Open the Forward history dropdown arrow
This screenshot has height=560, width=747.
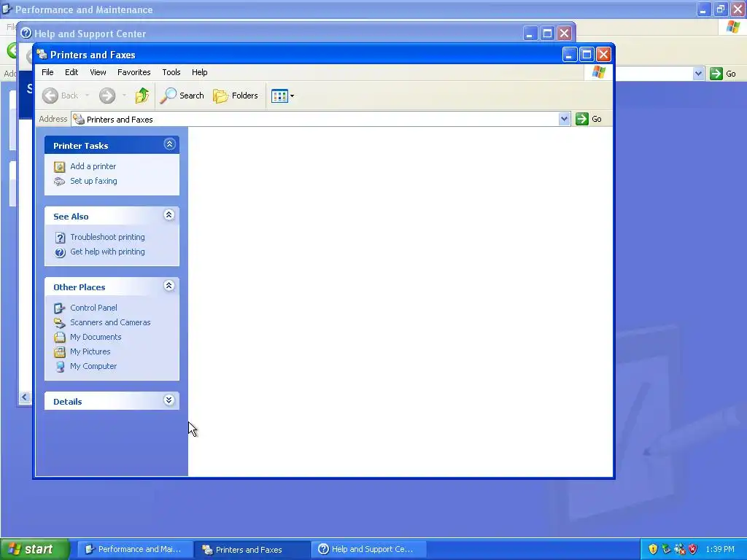tap(124, 96)
